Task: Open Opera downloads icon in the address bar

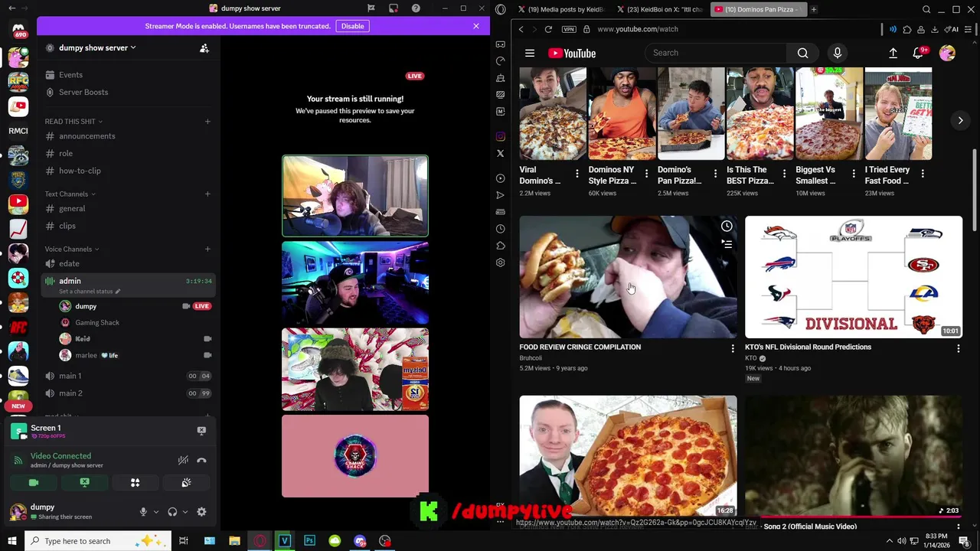Action: click(935, 29)
